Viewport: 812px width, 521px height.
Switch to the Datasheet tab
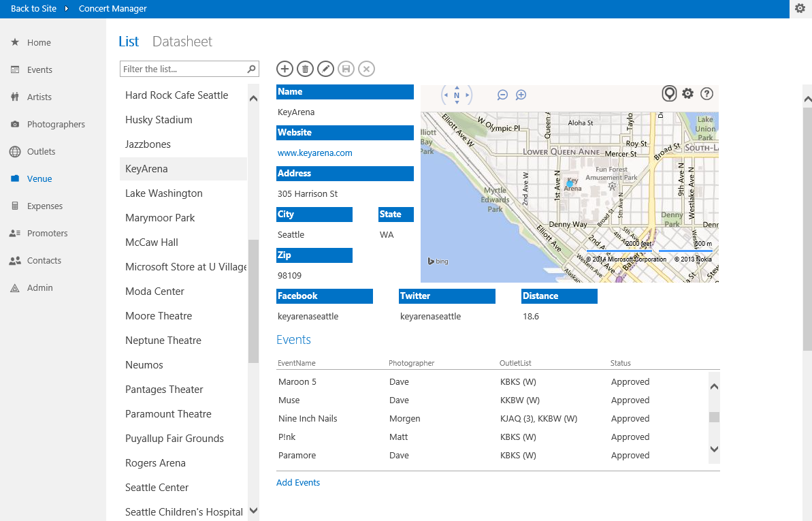tap(182, 42)
